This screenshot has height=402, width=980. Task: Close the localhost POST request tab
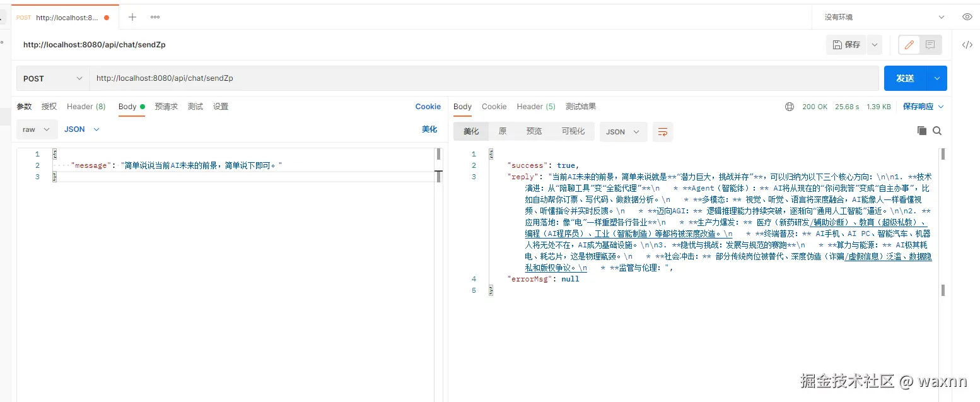point(106,18)
